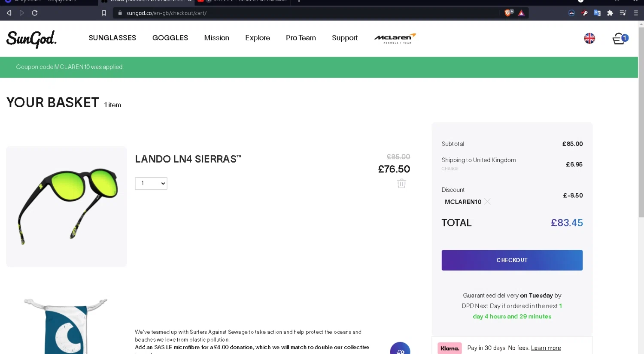Open the McLaren Formula 1 Team logo link

click(x=395, y=38)
